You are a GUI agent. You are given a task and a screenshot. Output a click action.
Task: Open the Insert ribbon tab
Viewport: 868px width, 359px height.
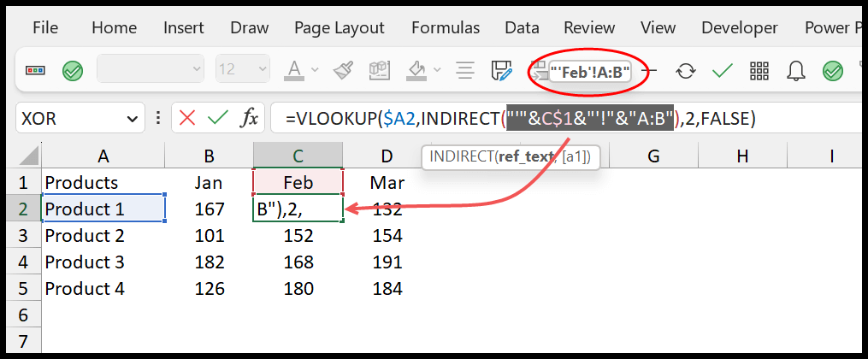tap(185, 27)
